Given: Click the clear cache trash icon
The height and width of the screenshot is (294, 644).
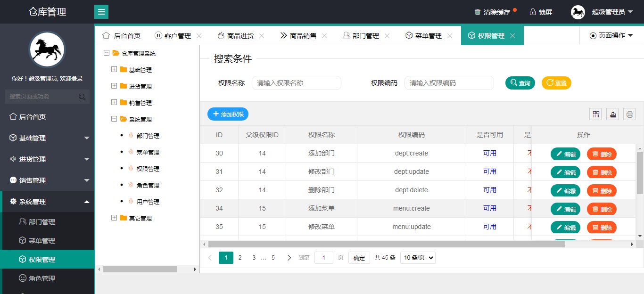Looking at the screenshot, I should (x=478, y=12).
